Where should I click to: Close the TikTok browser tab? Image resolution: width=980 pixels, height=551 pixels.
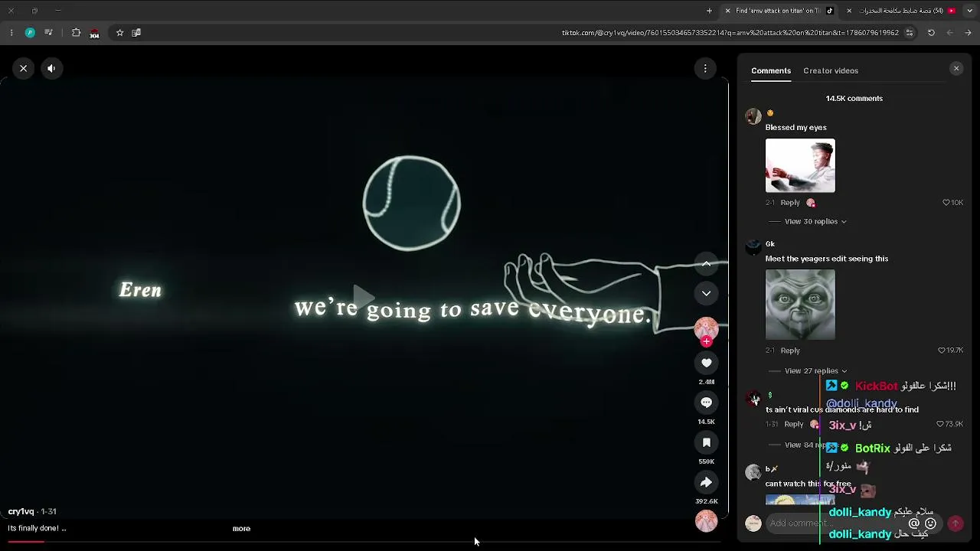pos(727,11)
